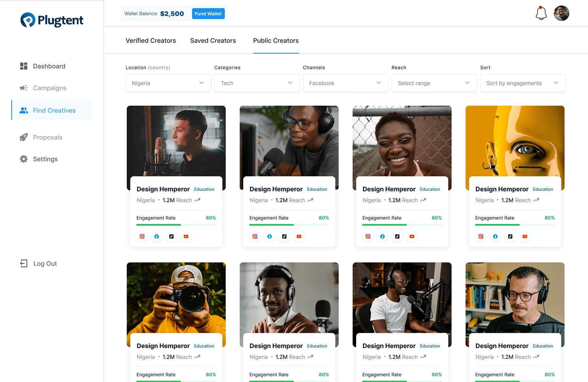Image resolution: width=588 pixels, height=382 pixels.
Task: Open the yellow robot face creator photo
Action: pos(515,141)
